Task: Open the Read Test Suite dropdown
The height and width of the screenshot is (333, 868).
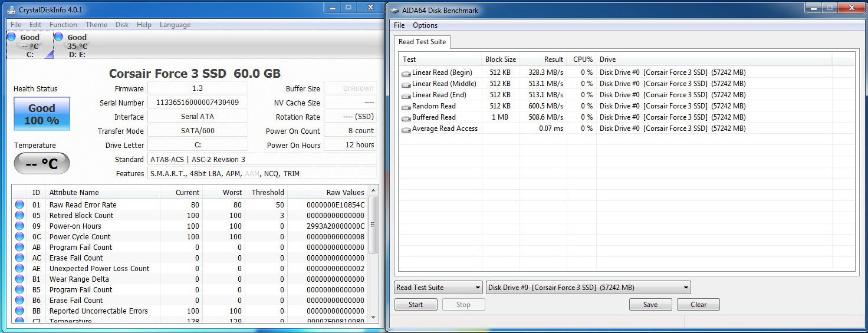Action: 438,288
